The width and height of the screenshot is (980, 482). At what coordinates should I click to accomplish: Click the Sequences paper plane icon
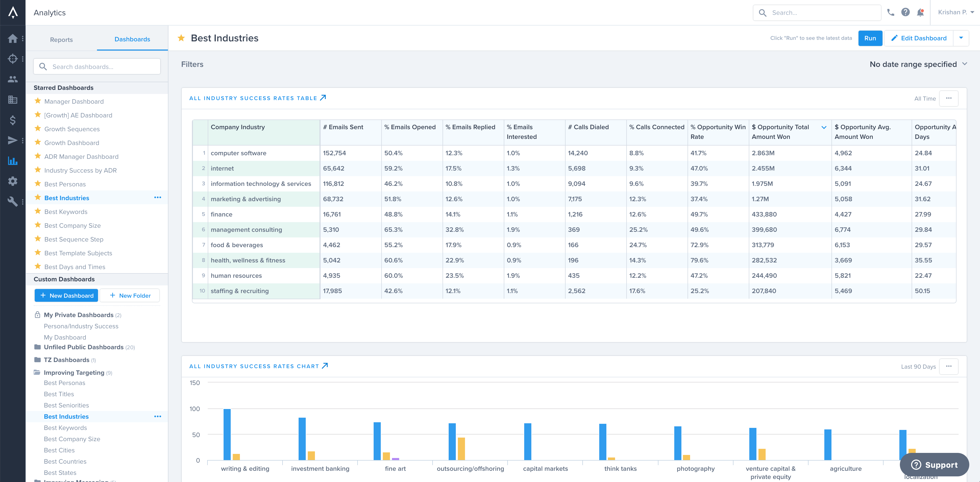coord(13,140)
